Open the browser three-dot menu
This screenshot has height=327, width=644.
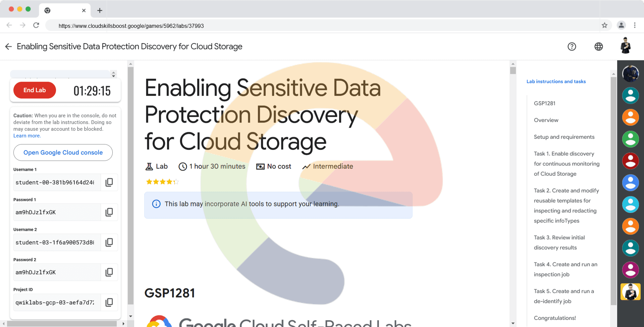(635, 25)
